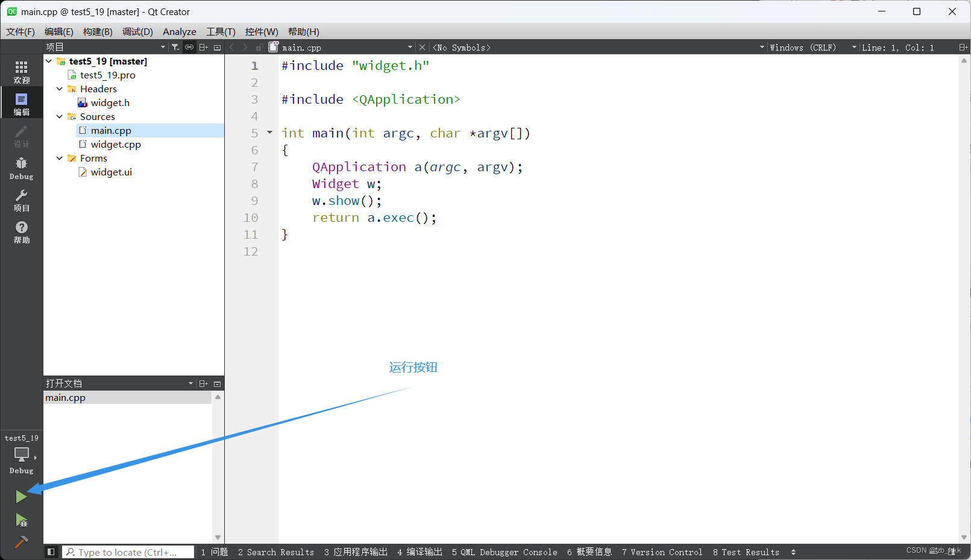Open the 帮助(H) menu
Screen dimensions: 971x560
point(304,31)
